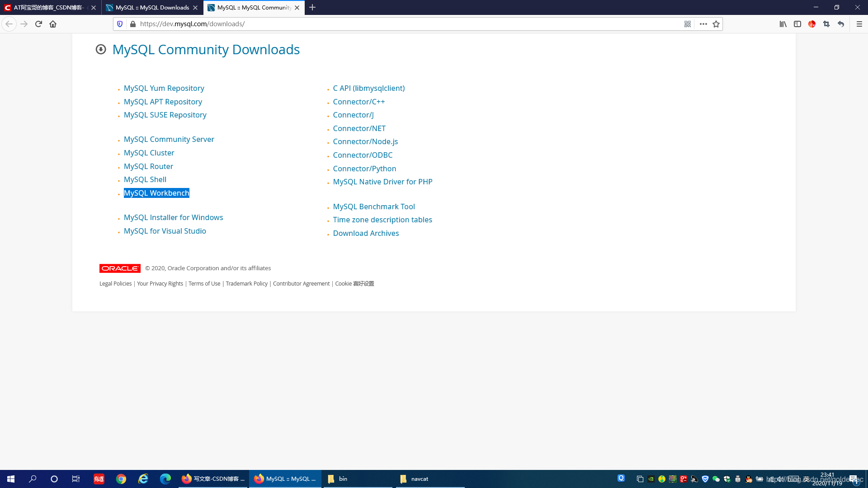Select the MySQL Community tab
The width and height of the screenshot is (868, 488).
tap(253, 7)
